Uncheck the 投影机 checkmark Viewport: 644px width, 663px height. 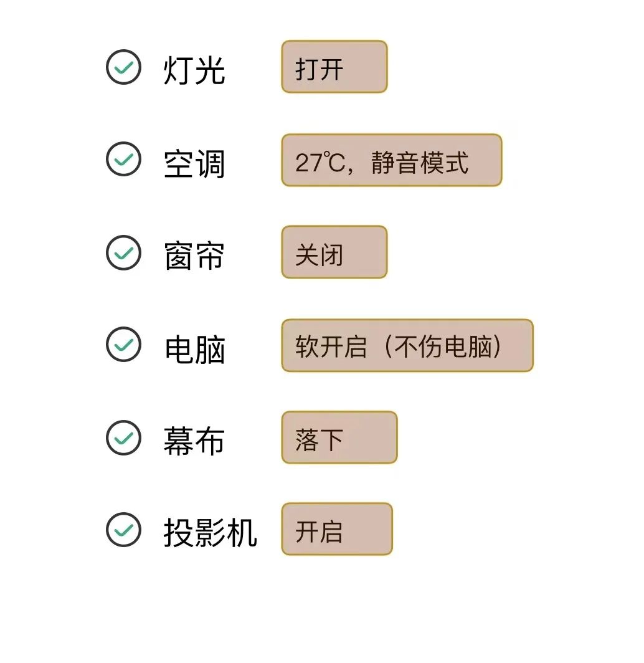(x=123, y=530)
